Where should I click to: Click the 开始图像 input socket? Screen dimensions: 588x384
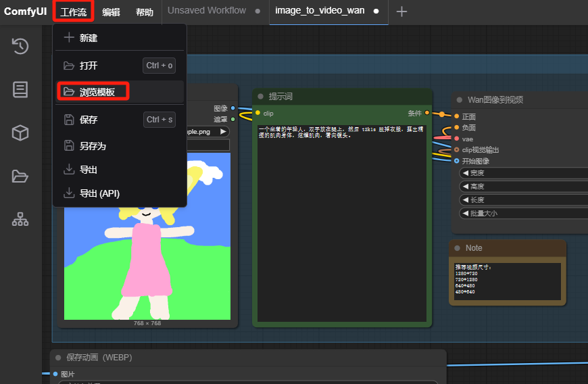click(456, 161)
